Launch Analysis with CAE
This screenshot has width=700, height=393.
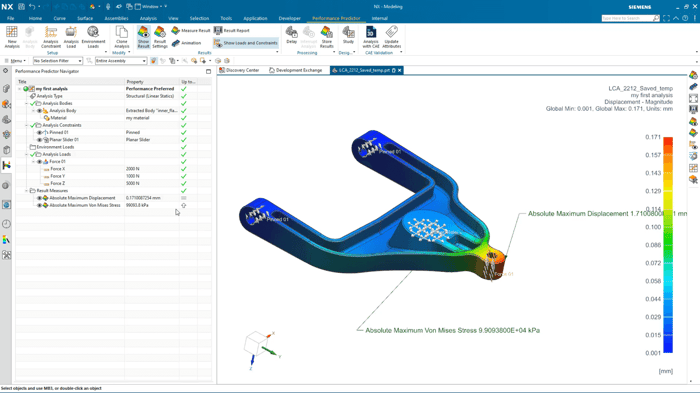click(371, 37)
